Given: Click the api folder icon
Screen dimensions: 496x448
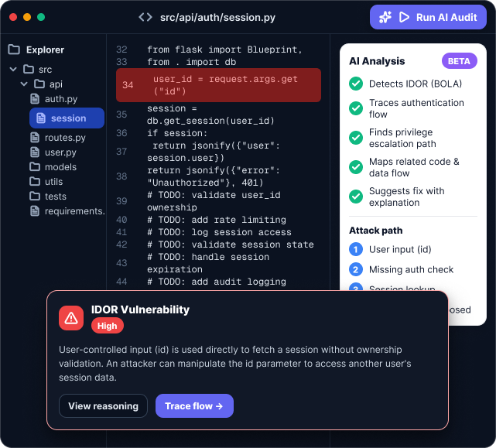Looking at the screenshot, I should pyautogui.click(x=39, y=84).
